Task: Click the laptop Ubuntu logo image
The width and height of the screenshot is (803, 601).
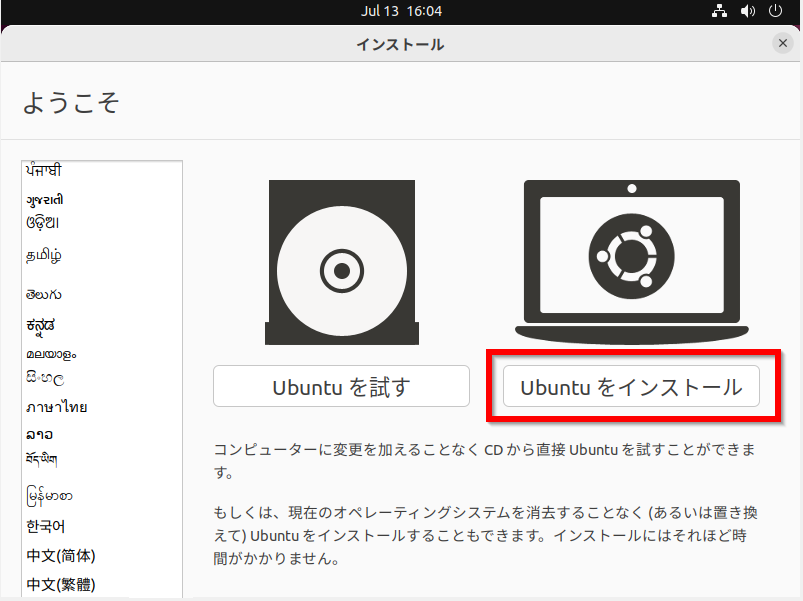Action: pos(631,262)
